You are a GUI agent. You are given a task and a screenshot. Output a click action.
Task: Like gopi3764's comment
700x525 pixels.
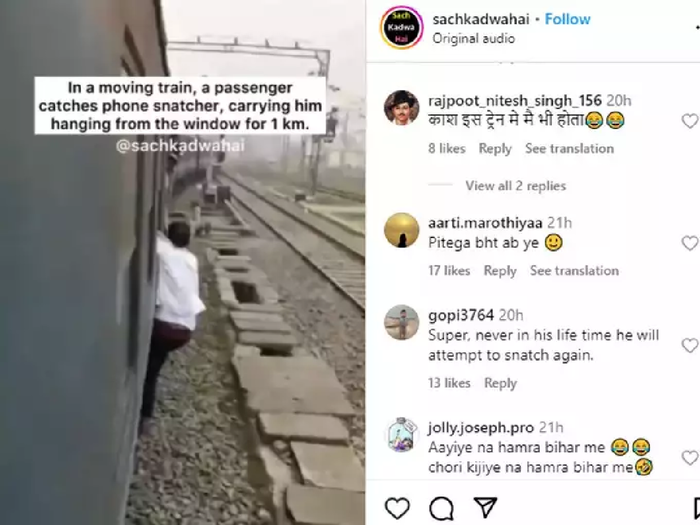[x=690, y=346]
